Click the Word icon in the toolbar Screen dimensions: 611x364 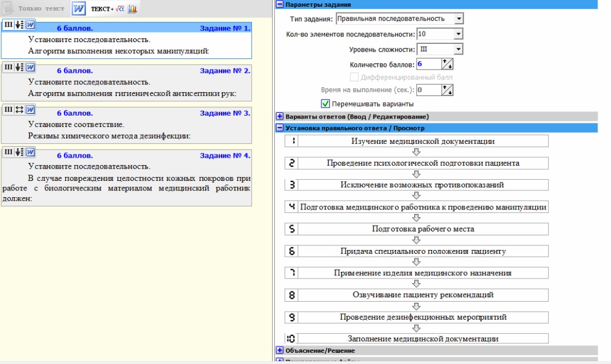point(78,8)
